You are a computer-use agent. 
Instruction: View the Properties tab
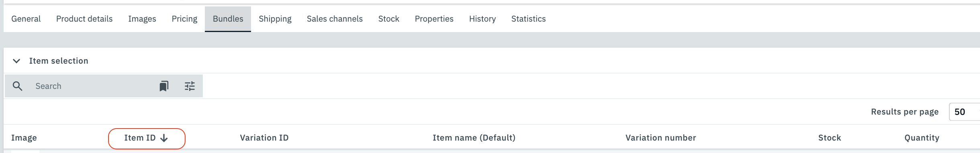[x=434, y=19]
